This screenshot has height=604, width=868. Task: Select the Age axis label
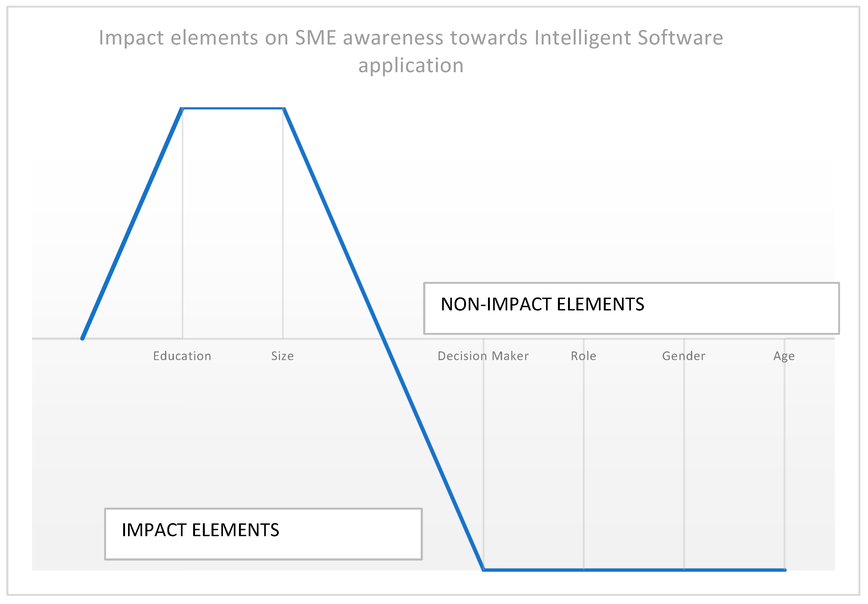(x=784, y=356)
